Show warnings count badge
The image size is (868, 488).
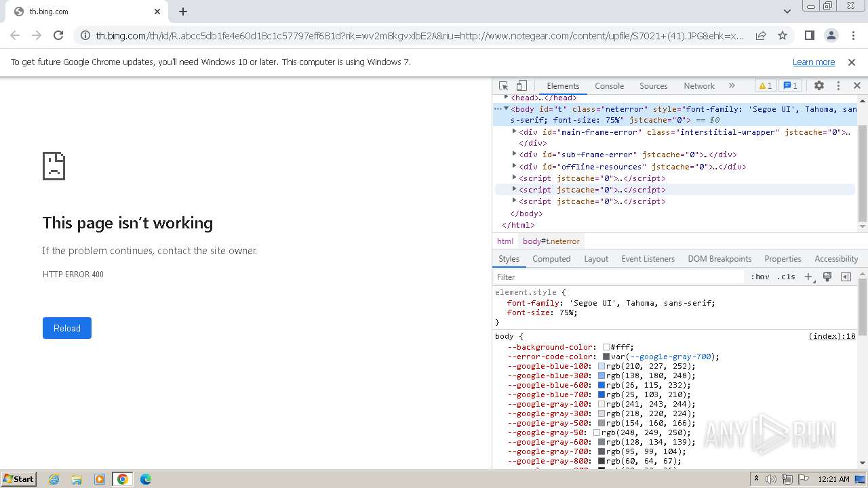pyautogui.click(x=766, y=86)
